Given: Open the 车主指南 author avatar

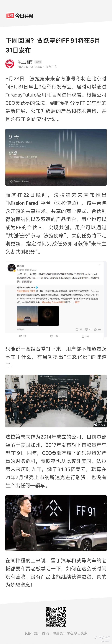Looking at the screenshot, I should click(x=10, y=64).
